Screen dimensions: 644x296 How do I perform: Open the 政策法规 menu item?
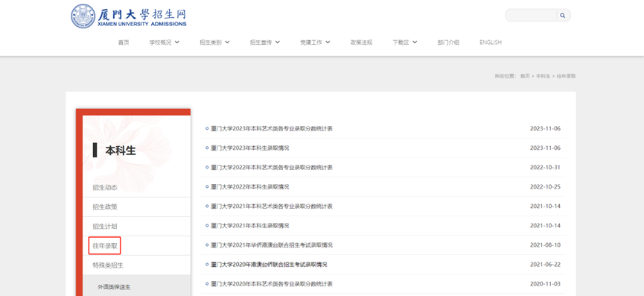coord(361,42)
